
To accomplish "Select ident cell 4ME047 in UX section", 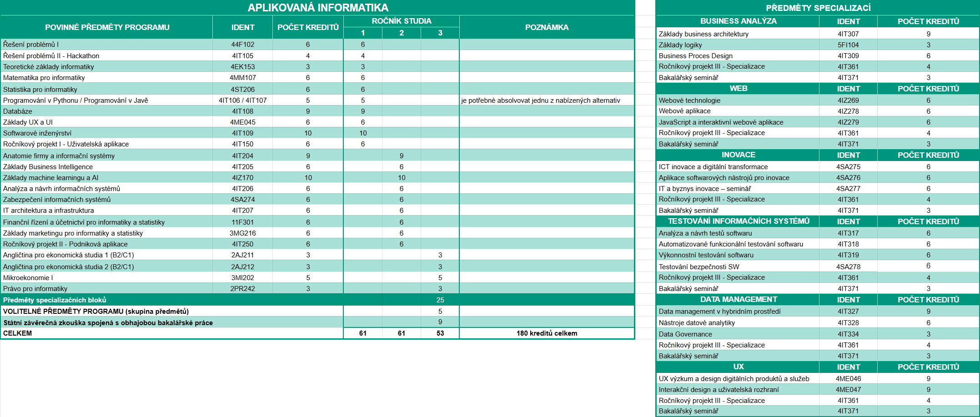I will tap(848, 390).
